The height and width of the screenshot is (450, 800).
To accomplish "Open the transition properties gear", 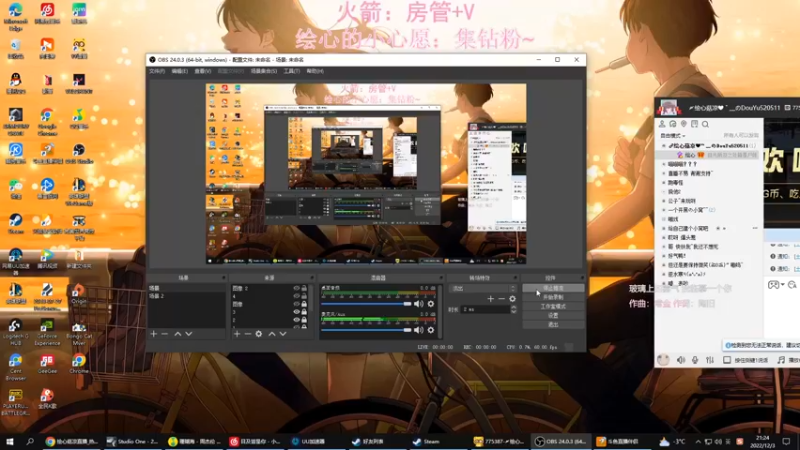I will (512, 298).
